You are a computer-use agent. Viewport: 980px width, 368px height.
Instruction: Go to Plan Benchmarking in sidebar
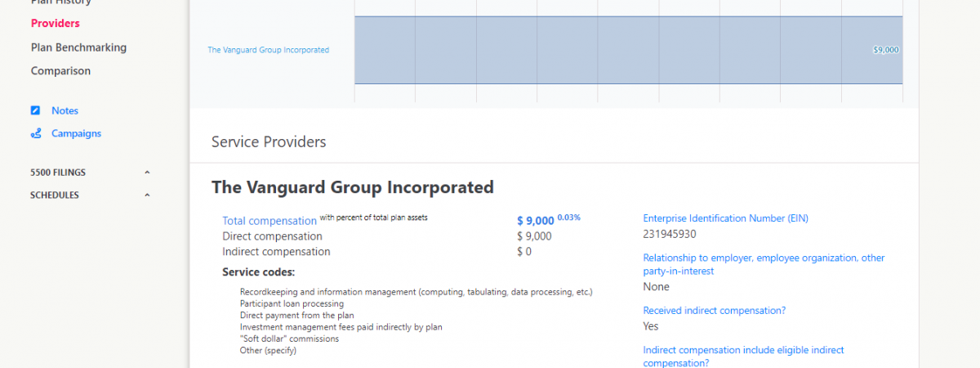tap(78, 47)
